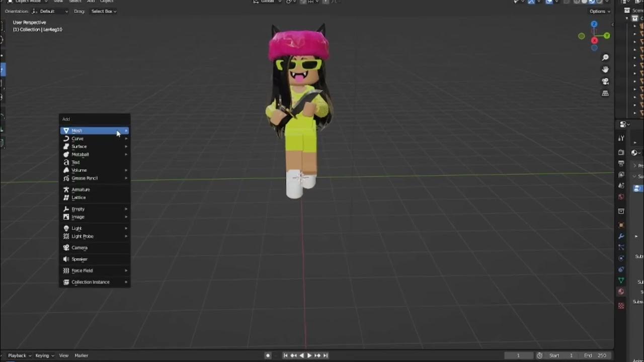Snap view to the Z axis gizmo
Screen dimensions: 644x362
tap(594, 24)
